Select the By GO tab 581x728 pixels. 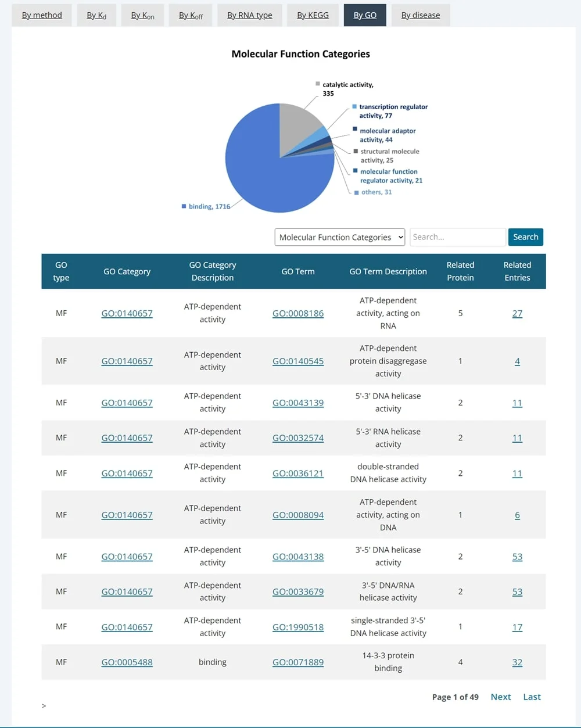pyautogui.click(x=365, y=15)
